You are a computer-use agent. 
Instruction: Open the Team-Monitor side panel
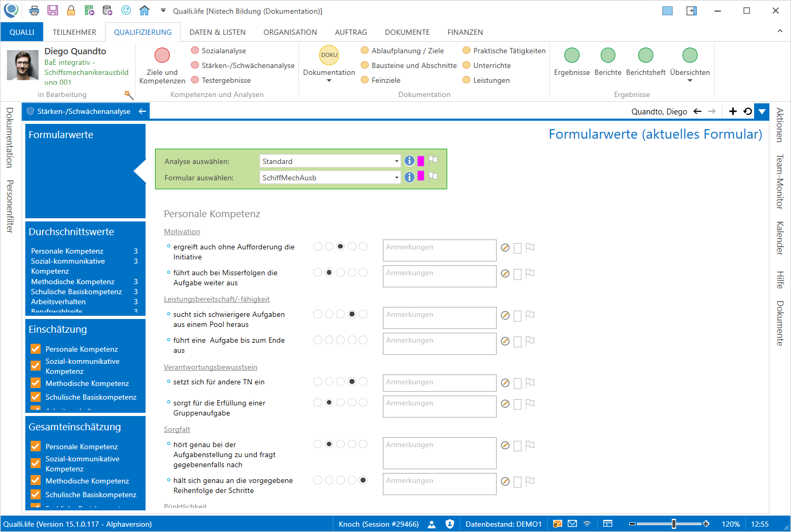click(779, 182)
